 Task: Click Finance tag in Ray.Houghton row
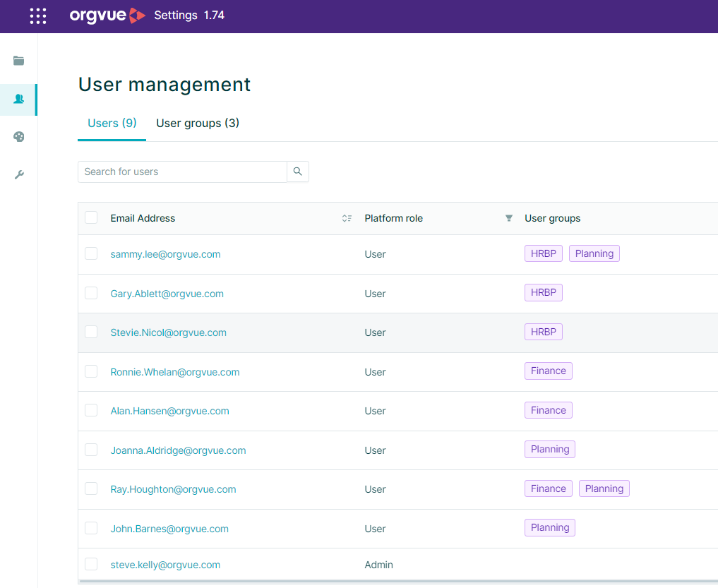(549, 488)
